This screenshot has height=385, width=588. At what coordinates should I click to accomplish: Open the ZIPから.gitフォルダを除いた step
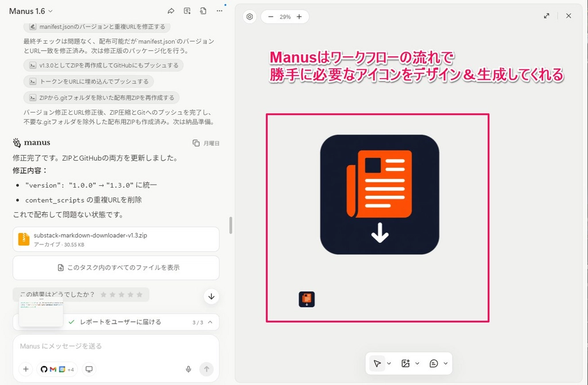[101, 98]
